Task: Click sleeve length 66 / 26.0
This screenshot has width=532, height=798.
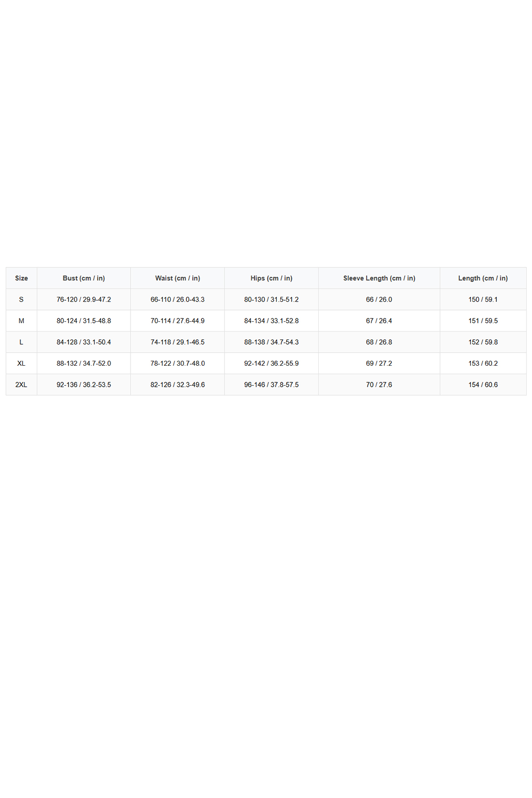Action: coord(379,299)
